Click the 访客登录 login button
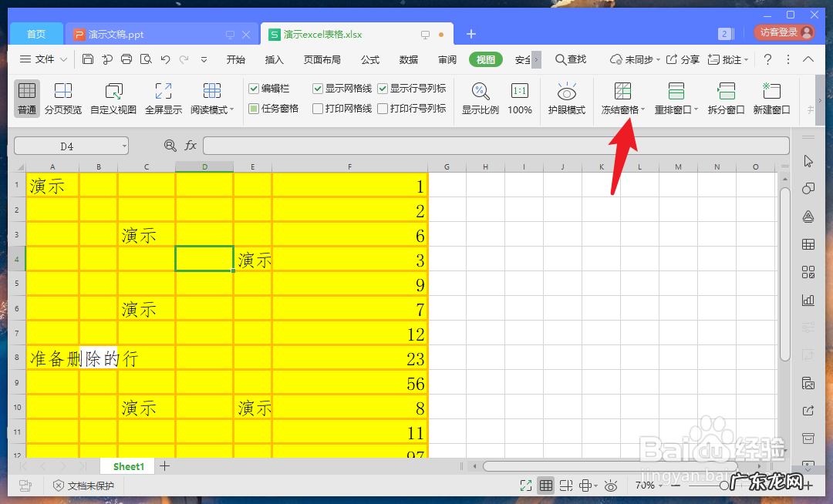The image size is (833, 504). click(x=781, y=34)
